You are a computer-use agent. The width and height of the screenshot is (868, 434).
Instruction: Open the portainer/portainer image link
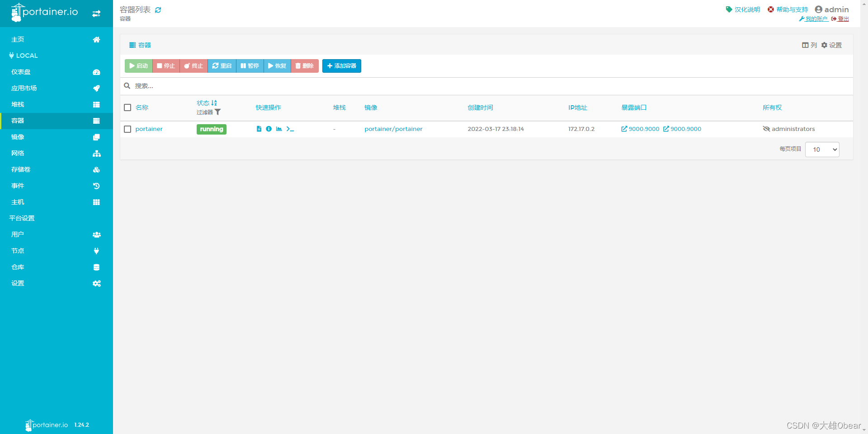tap(393, 129)
